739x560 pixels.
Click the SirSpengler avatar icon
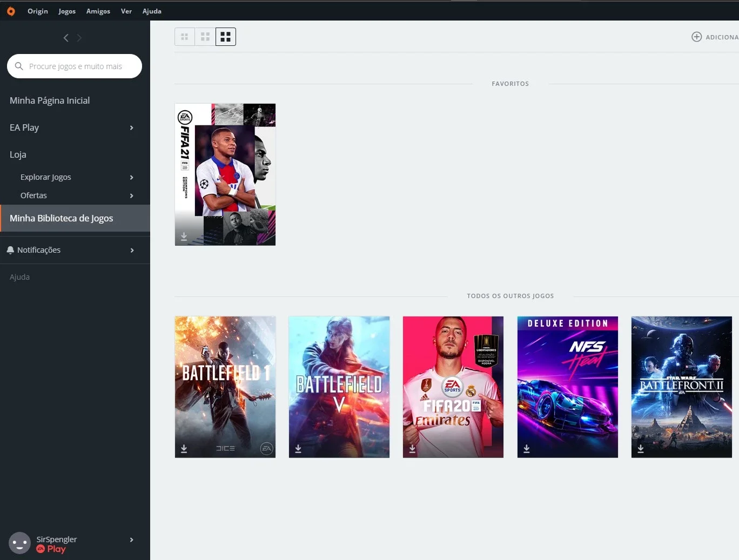point(20,543)
